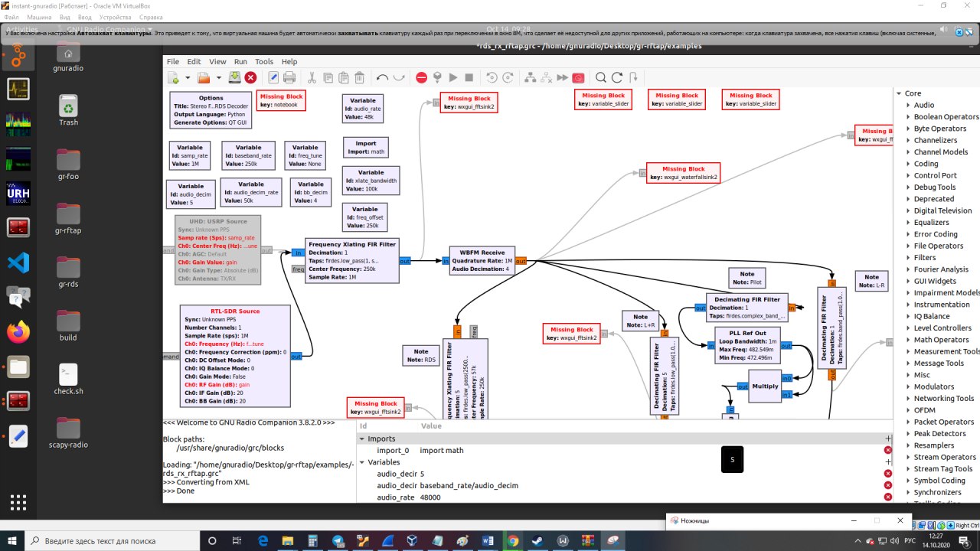Select the Multiply block

tap(765, 386)
